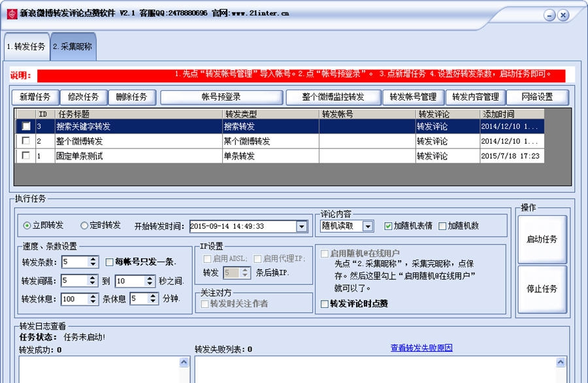Open 转发内容管理 content management

point(476,97)
